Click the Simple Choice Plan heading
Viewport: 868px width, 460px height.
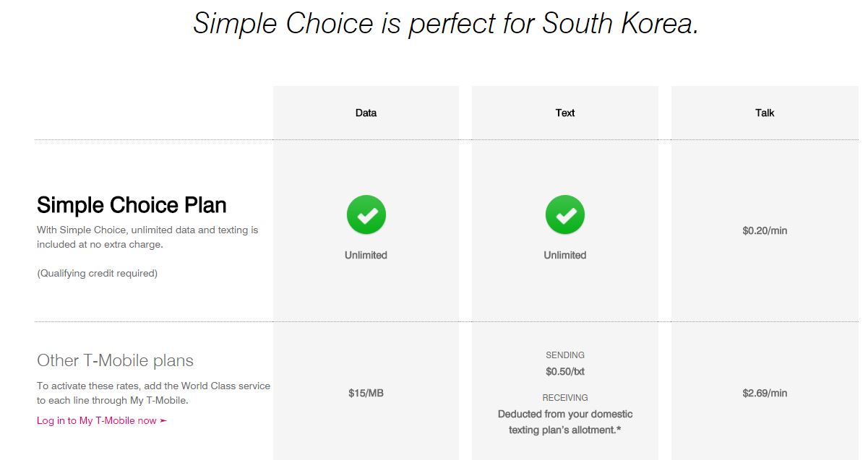coord(132,205)
